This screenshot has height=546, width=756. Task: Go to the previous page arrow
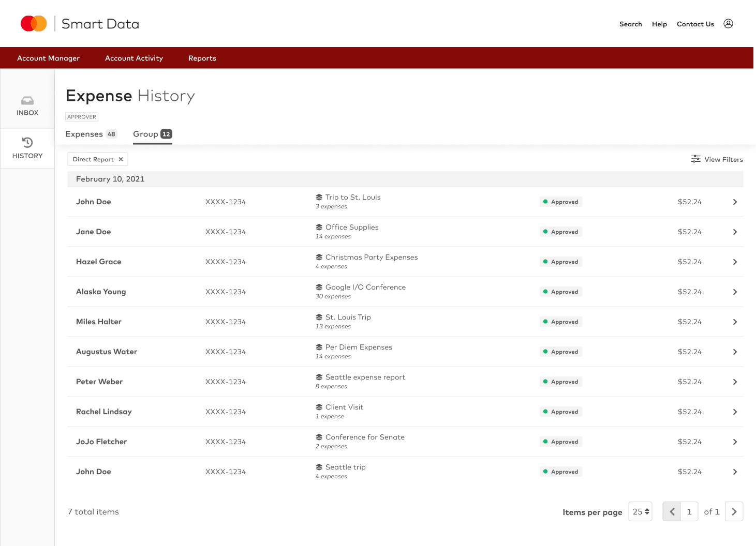672,511
